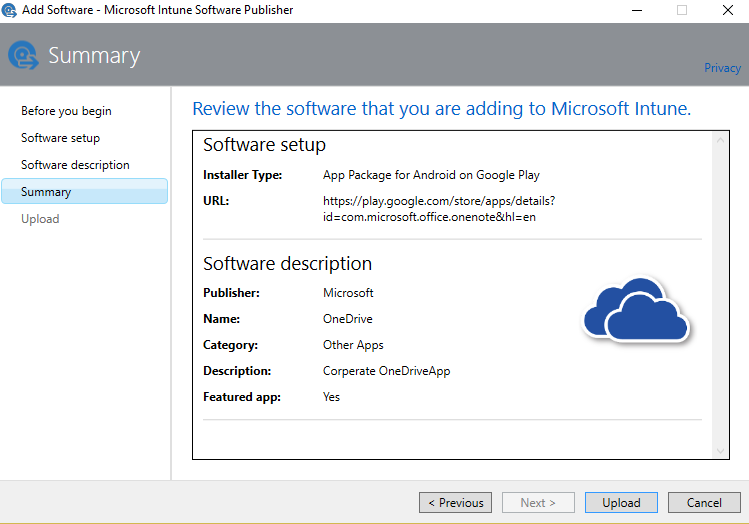This screenshot has width=749, height=524.
Task: Click the Intune icon in the title bar
Action: (x=9, y=10)
